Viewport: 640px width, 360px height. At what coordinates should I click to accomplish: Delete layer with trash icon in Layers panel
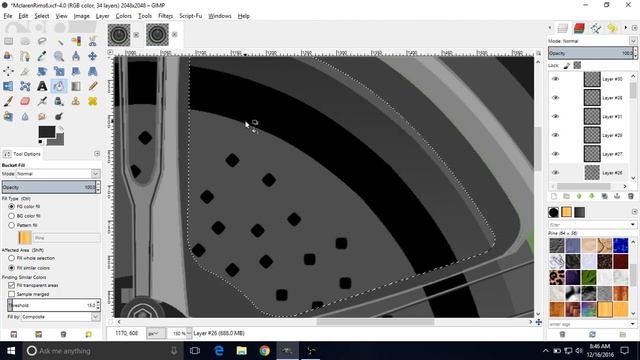(631, 196)
